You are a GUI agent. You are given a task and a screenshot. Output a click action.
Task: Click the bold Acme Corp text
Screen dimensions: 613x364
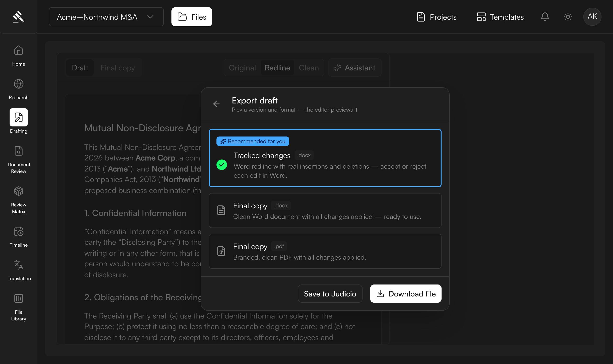click(x=155, y=158)
